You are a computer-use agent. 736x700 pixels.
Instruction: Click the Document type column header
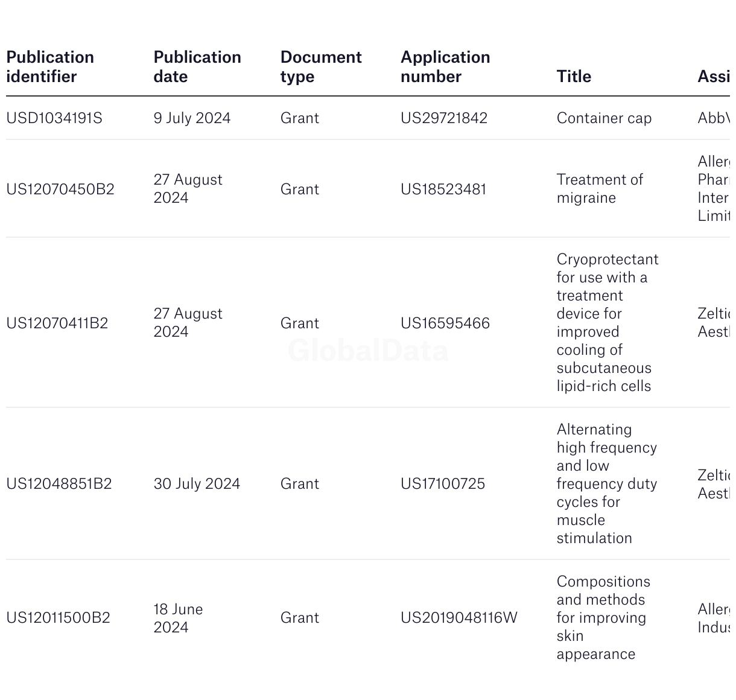pyautogui.click(x=321, y=67)
